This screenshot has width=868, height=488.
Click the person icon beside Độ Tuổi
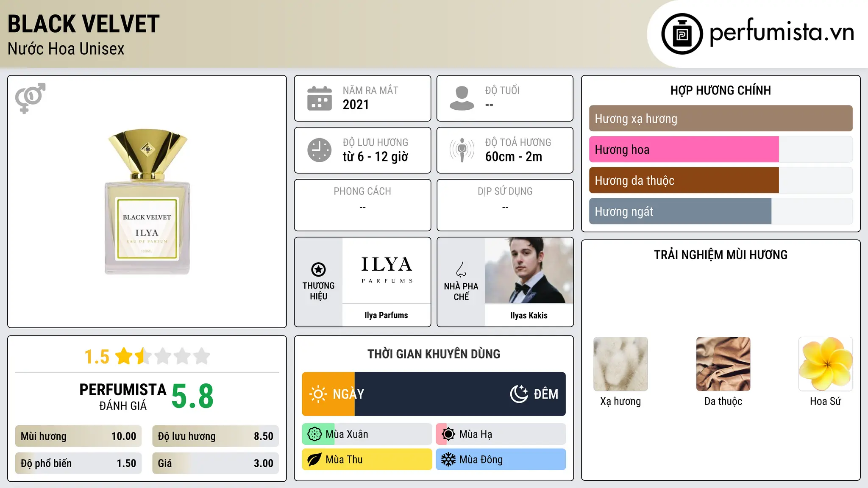pyautogui.click(x=462, y=98)
